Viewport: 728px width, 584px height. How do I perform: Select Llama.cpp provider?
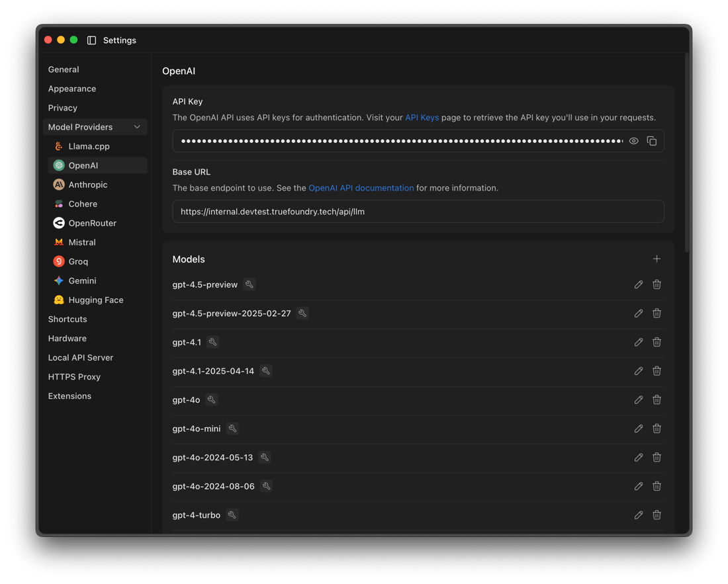click(x=97, y=146)
